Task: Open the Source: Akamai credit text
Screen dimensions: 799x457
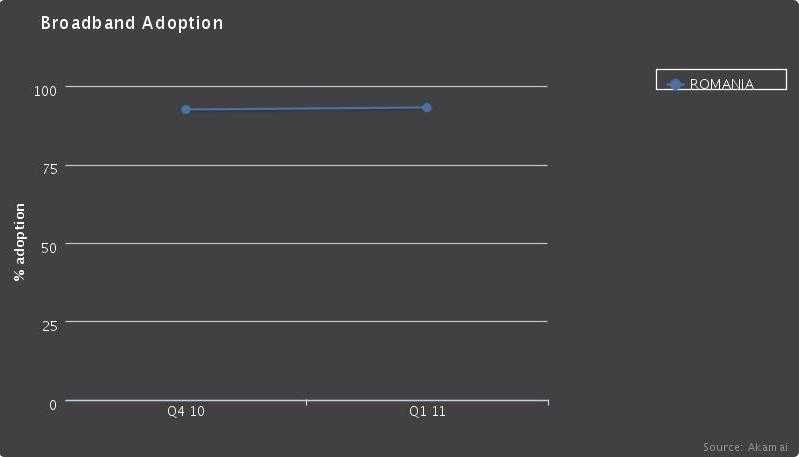Action: pyautogui.click(x=745, y=447)
